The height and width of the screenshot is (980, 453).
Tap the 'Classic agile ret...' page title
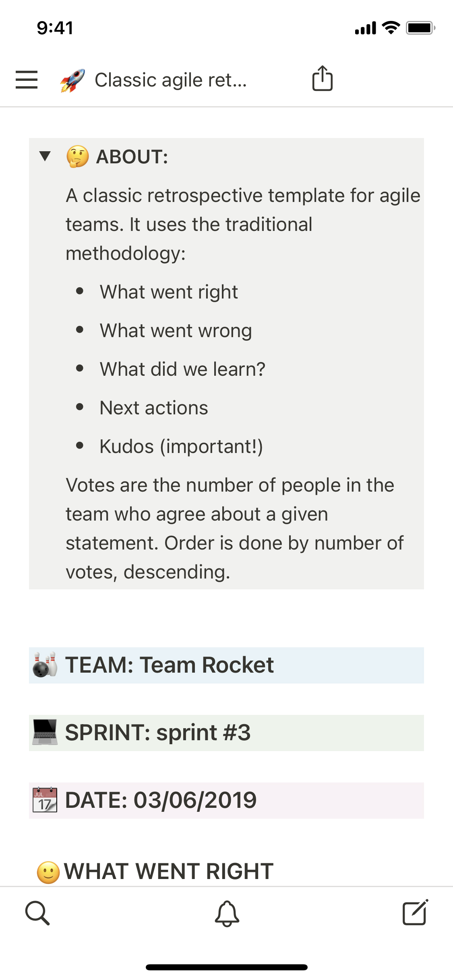click(x=170, y=80)
